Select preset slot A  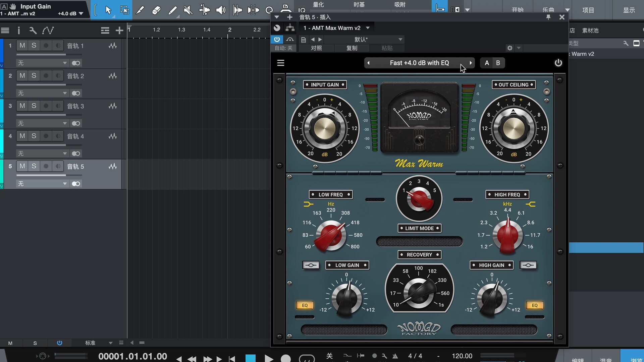point(487,63)
